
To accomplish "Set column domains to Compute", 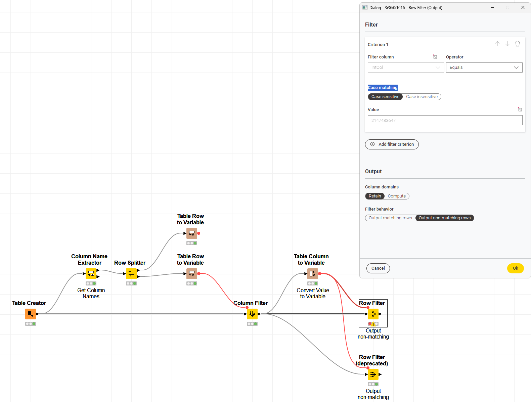I will point(397,196).
